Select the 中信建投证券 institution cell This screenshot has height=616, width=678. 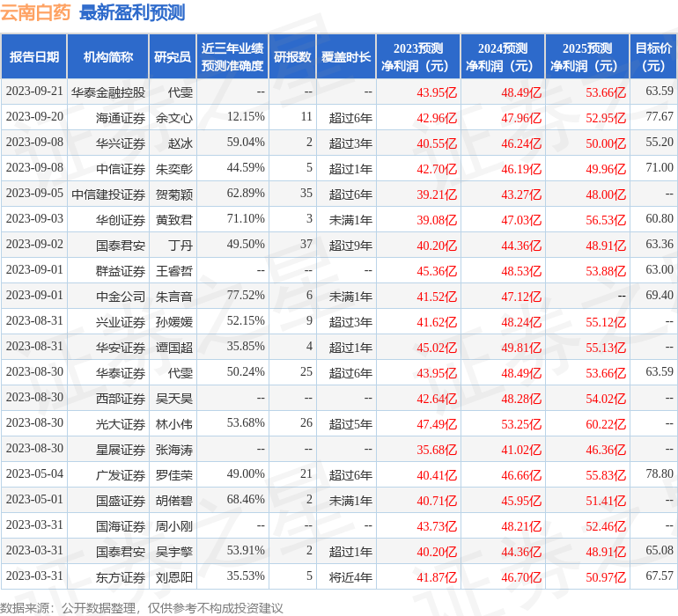click(108, 194)
